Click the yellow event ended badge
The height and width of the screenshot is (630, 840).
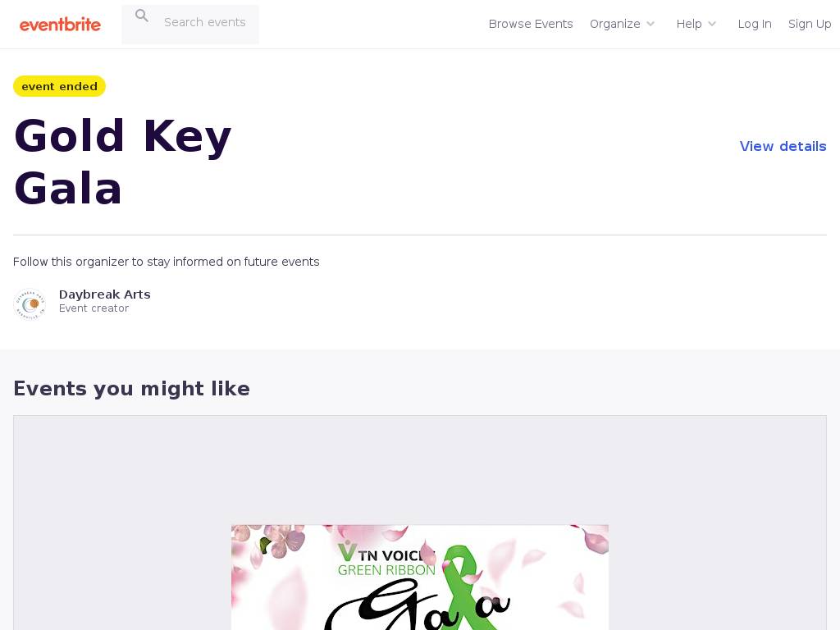pos(59,86)
